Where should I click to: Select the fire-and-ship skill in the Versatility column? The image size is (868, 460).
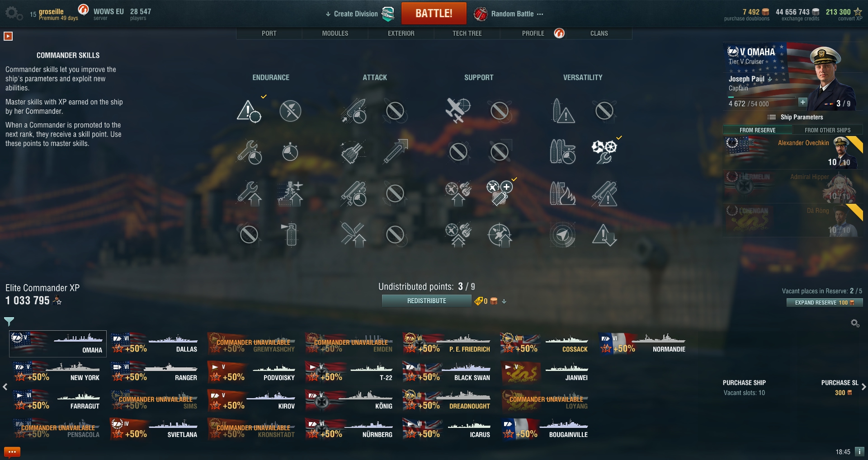(562, 193)
